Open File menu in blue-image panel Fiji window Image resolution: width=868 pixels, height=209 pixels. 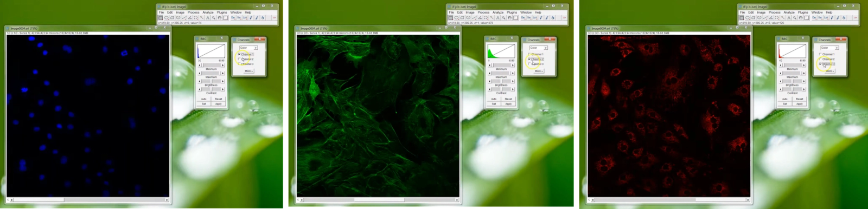click(161, 12)
